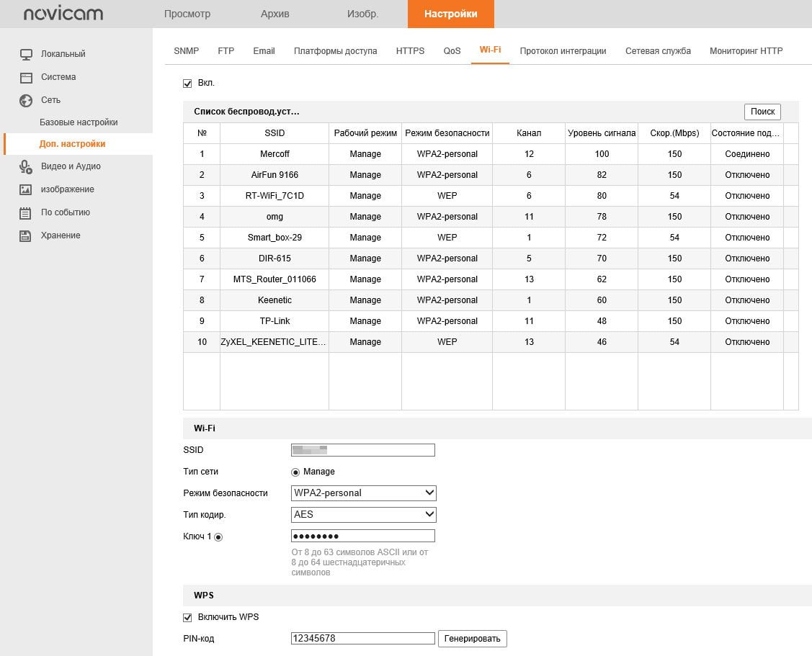Click the Поиск button
The height and width of the screenshot is (656, 812).
(762, 112)
